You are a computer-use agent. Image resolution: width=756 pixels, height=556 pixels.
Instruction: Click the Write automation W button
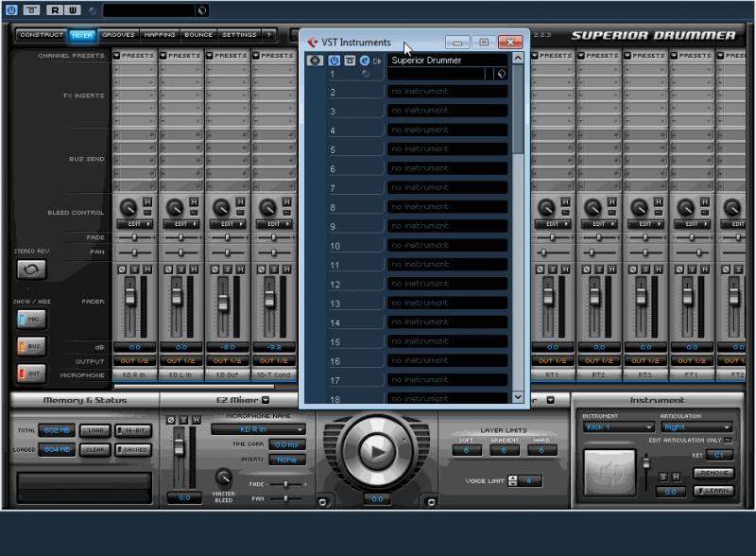pyautogui.click(x=73, y=9)
